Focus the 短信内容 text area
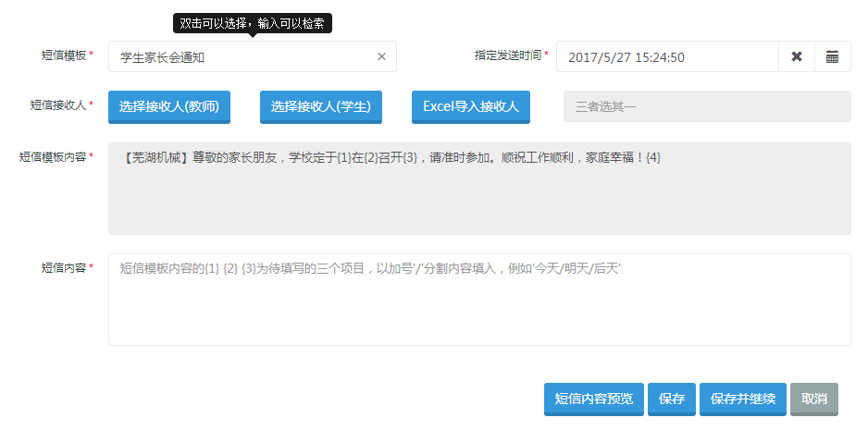Screen dimensions: 868x430 pos(479,300)
